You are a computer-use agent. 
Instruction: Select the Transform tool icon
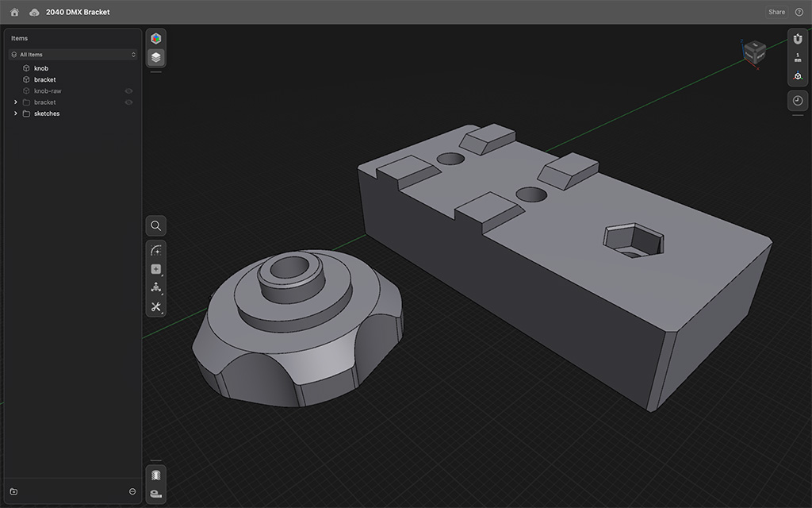[156, 287]
